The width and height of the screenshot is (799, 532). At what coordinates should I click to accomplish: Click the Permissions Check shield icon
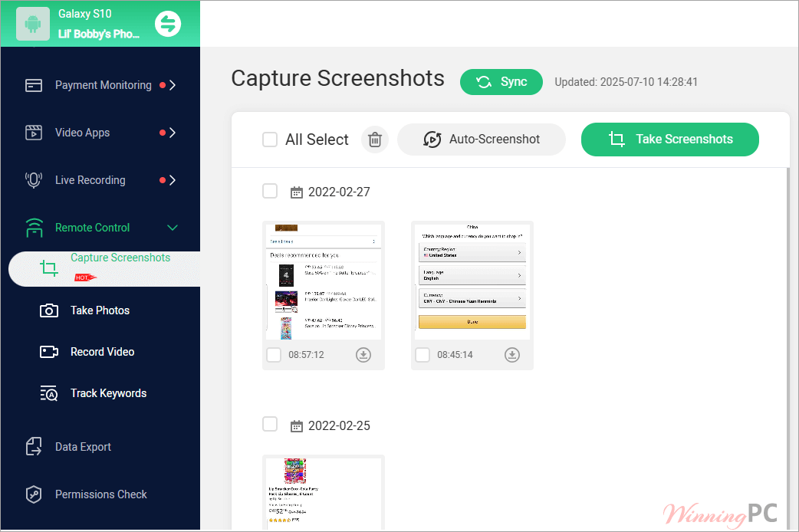(x=34, y=494)
